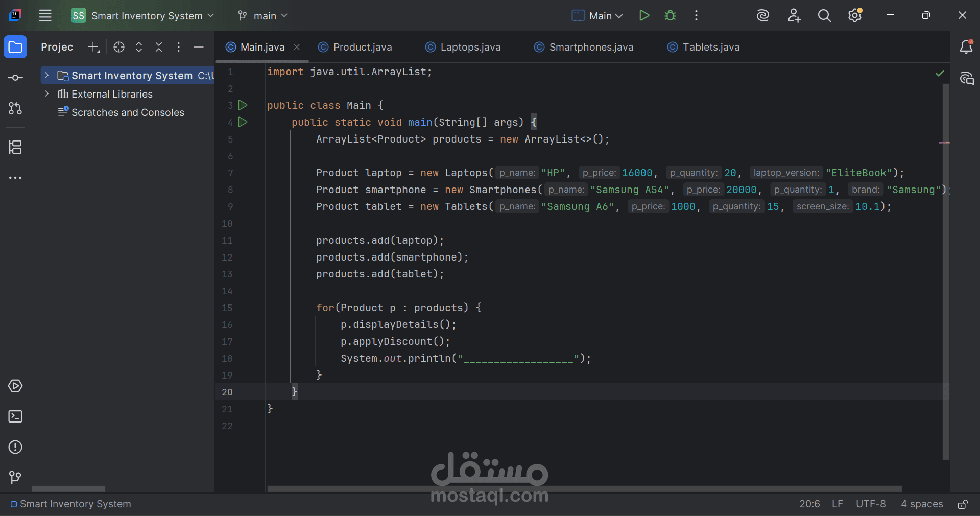
Task: Click Smart Inventory System breadcrumb in status bar
Action: tap(71, 504)
